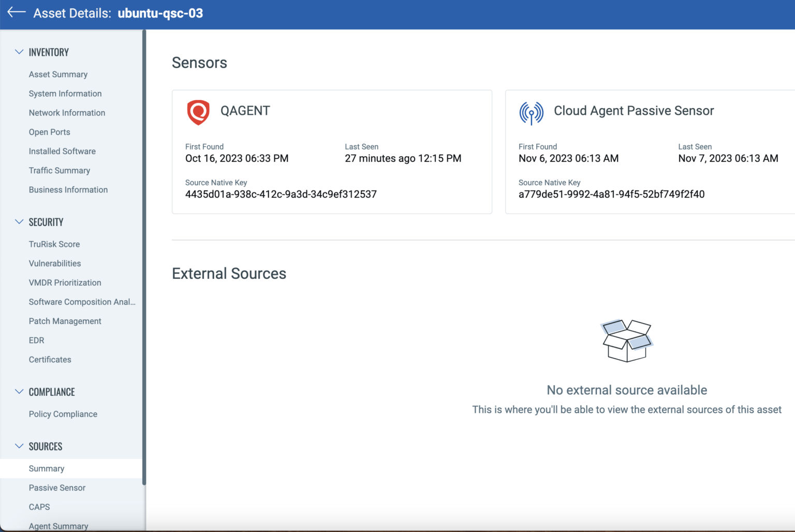Show the asset Vulnerabilities
The image size is (795, 532).
pyautogui.click(x=54, y=263)
